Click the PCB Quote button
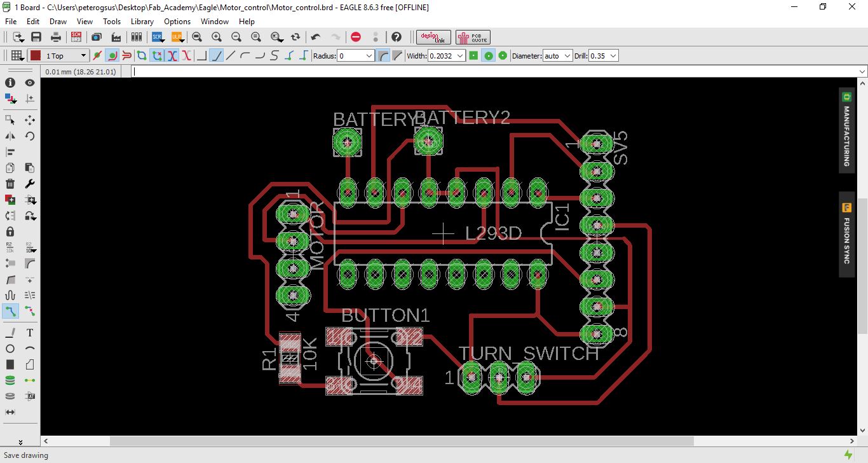 tap(473, 37)
